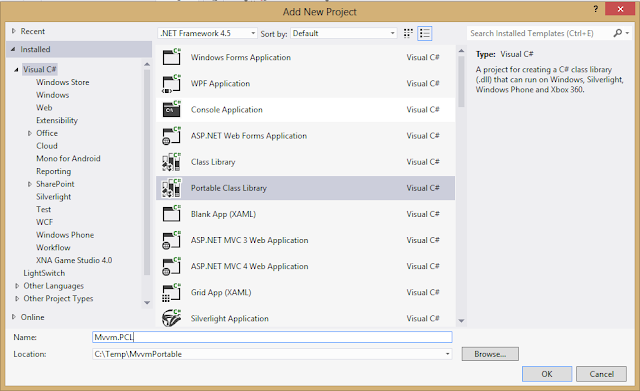640x391 pixels.
Task: Select the Cloud category
Action: click(x=47, y=146)
